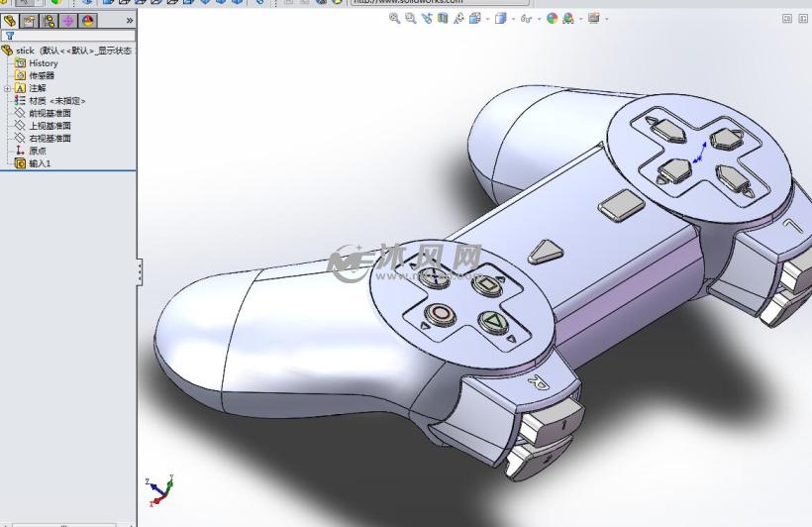Select the X button on controller model

tap(434, 277)
